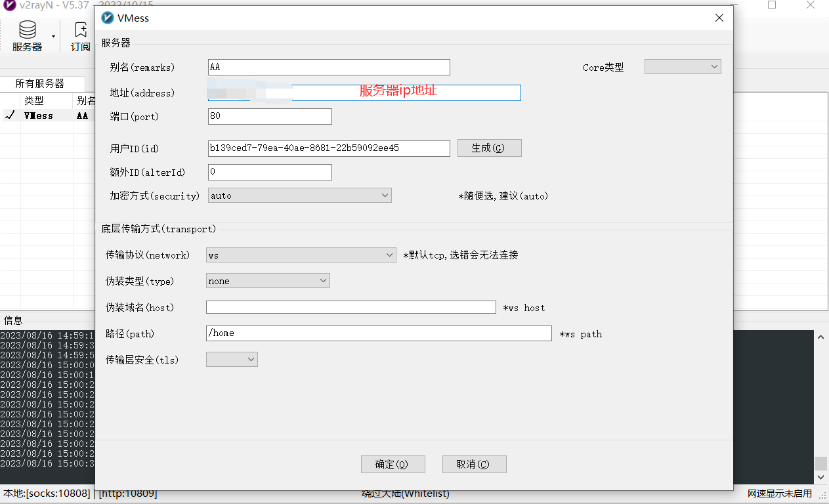Image resolution: width=829 pixels, height=504 pixels.
Task: Click the log scrollbar down arrow
Action: click(x=821, y=478)
